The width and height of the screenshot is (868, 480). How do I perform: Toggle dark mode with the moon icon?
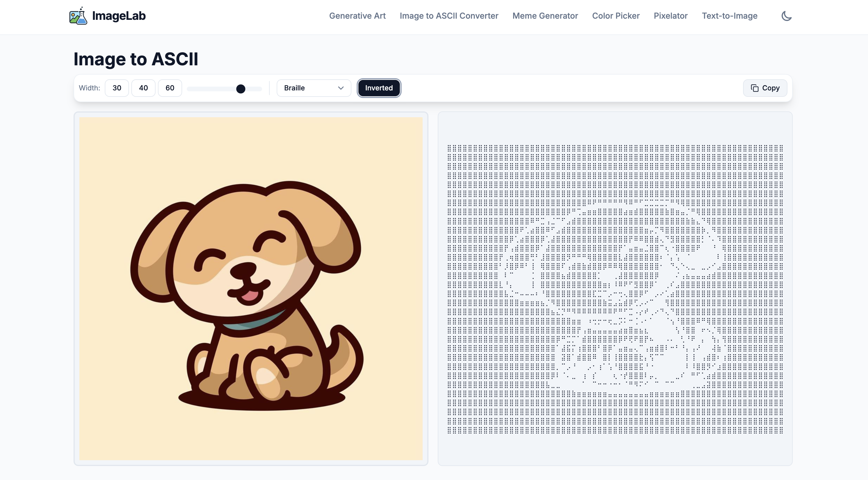(x=787, y=16)
